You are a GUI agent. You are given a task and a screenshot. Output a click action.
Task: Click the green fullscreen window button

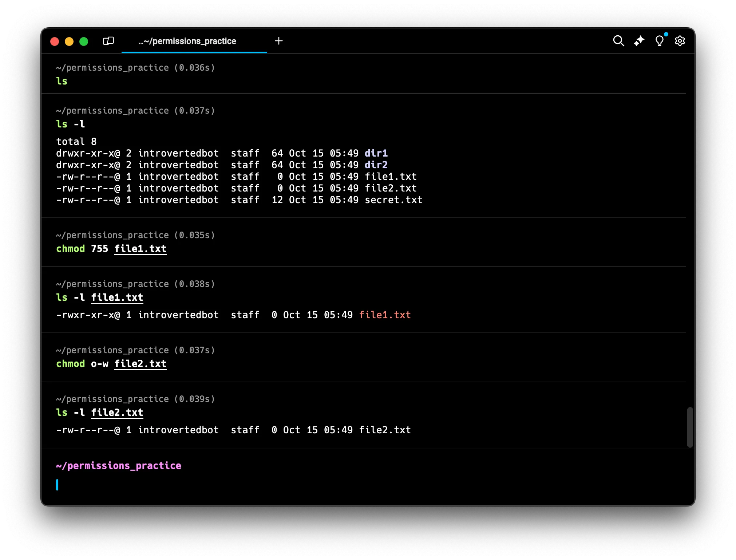pyautogui.click(x=84, y=42)
